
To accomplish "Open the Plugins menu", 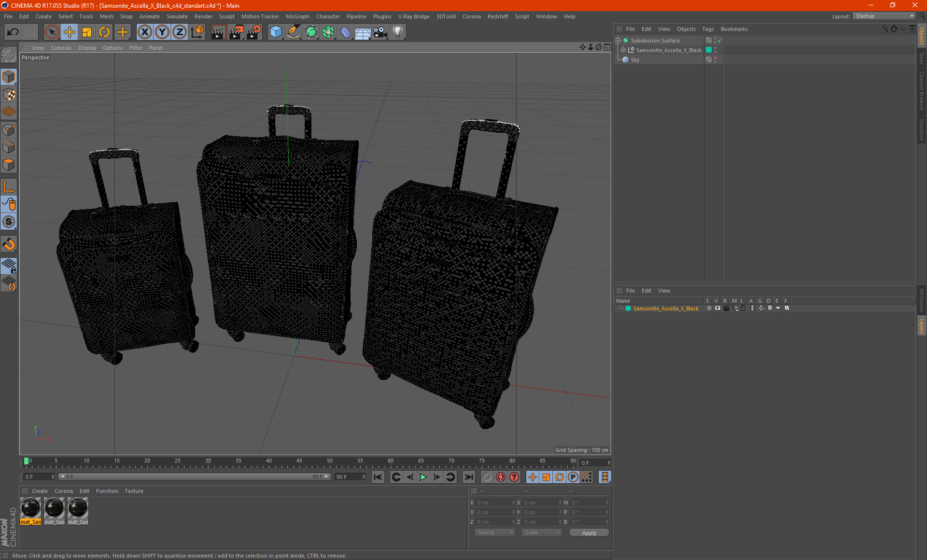I will click(382, 16).
